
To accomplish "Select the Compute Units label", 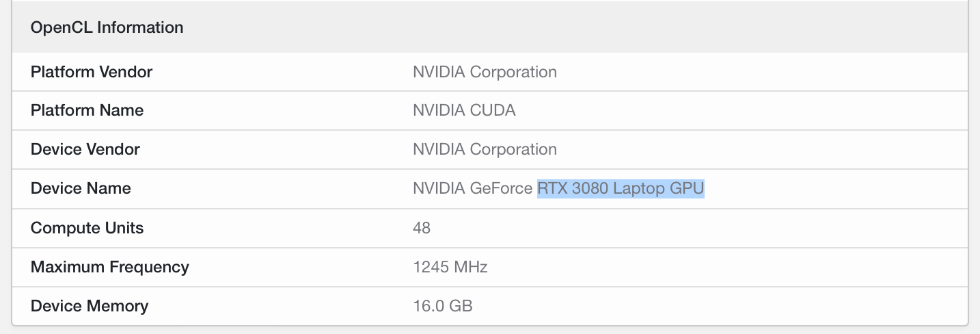I will pos(87,228).
